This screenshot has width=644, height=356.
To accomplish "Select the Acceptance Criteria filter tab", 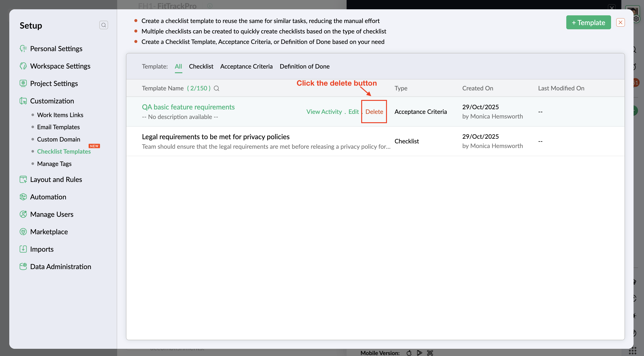I will pyautogui.click(x=246, y=66).
